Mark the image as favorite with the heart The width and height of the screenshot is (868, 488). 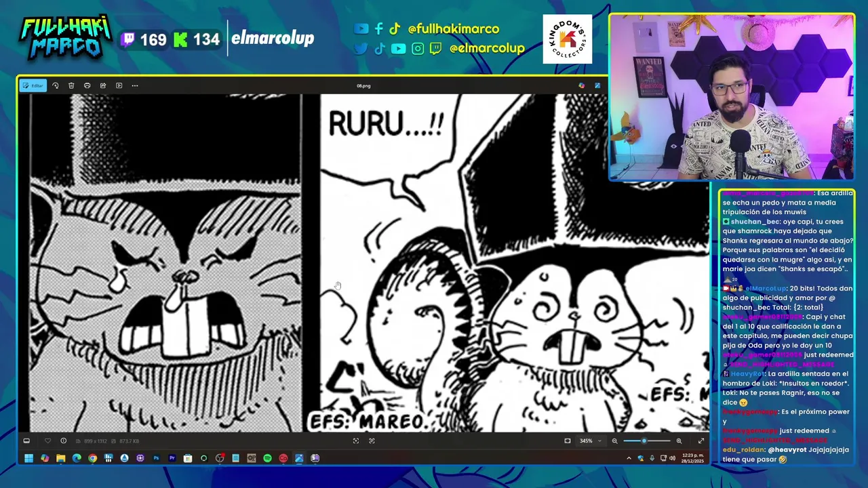47,441
